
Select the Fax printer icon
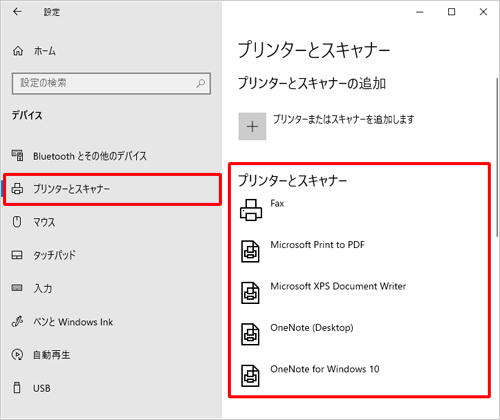coord(251,210)
